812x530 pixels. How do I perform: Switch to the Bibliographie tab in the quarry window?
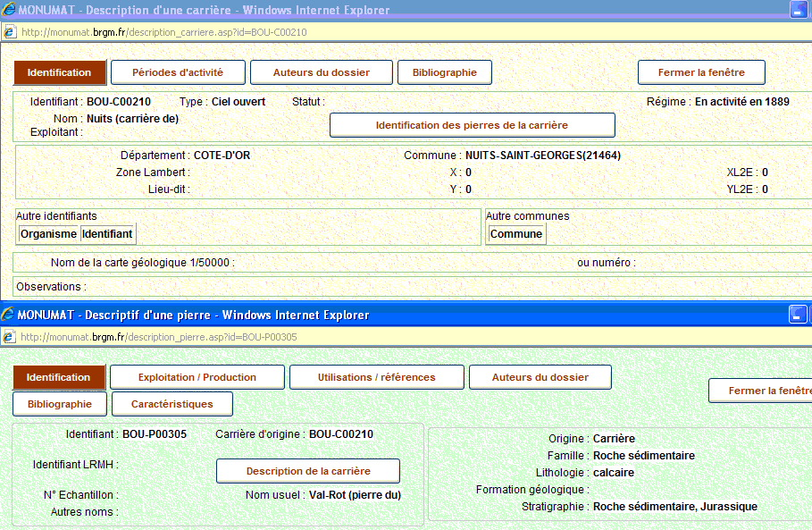coord(444,72)
